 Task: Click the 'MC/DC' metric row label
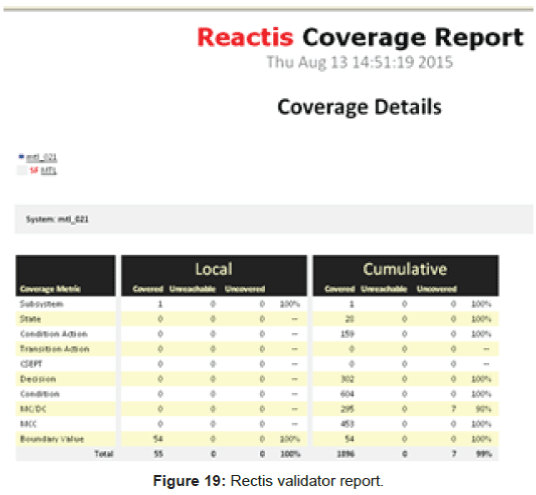click(x=33, y=409)
